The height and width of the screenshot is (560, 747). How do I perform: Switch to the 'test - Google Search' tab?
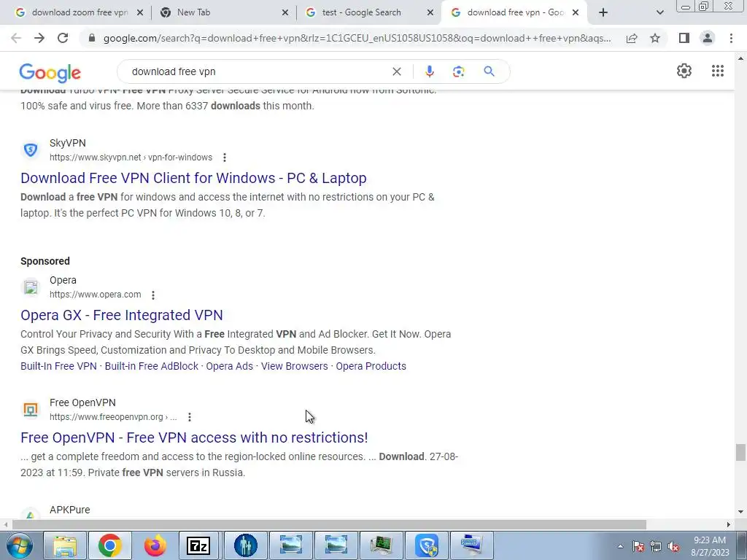[369, 13]
